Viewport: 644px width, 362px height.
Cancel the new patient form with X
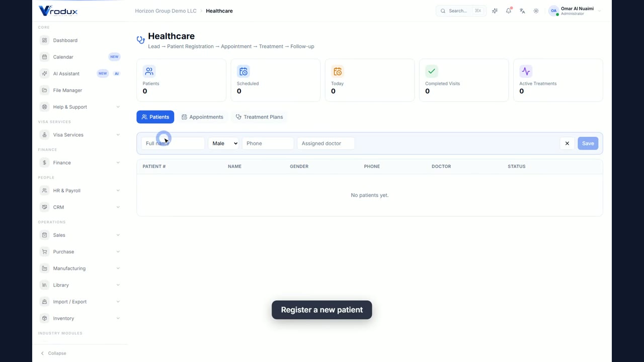567,143
